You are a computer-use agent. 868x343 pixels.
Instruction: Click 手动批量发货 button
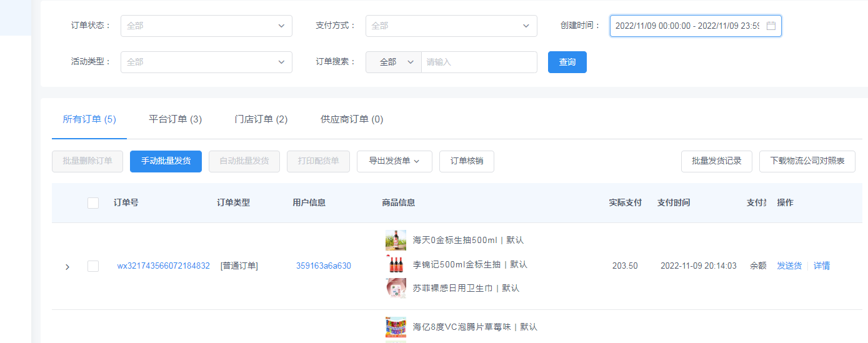166,161
